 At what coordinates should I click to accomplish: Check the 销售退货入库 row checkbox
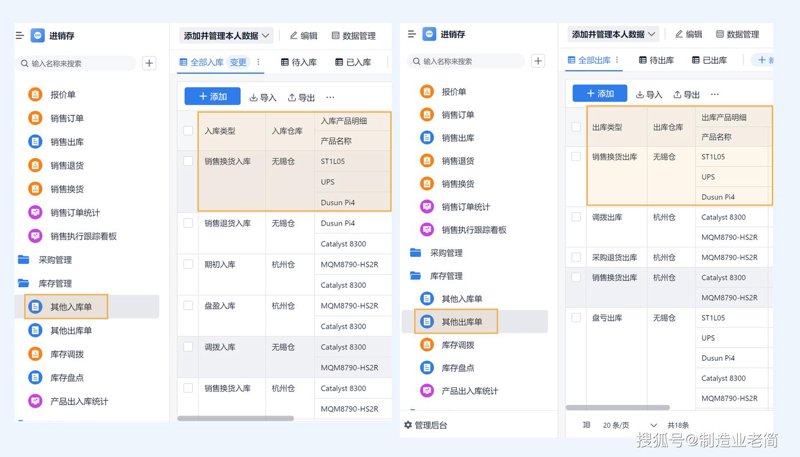[188, 223]
